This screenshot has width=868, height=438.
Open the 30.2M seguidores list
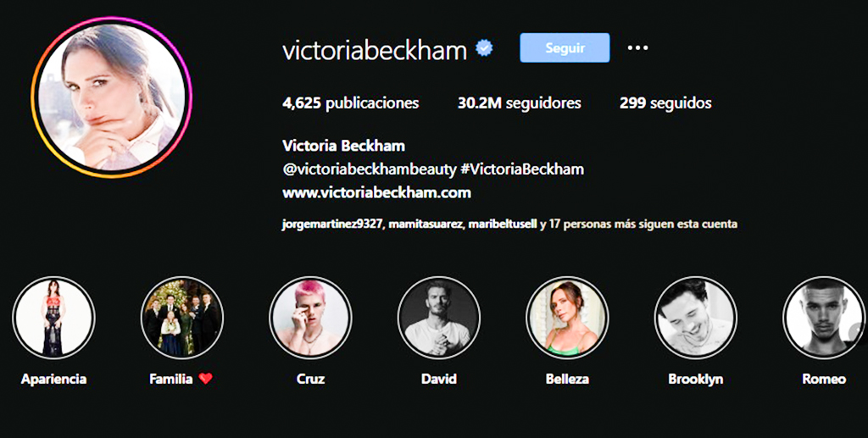tap(520, 103)
